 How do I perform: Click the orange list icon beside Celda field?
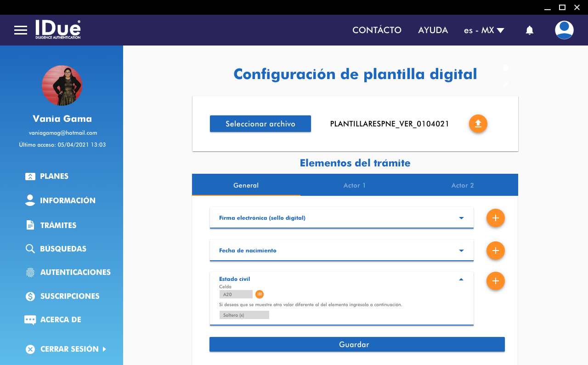pos(260,294)
